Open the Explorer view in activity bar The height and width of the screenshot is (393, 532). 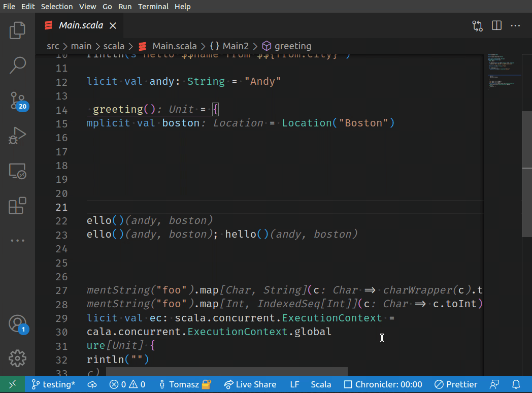[x=17, y=30]
